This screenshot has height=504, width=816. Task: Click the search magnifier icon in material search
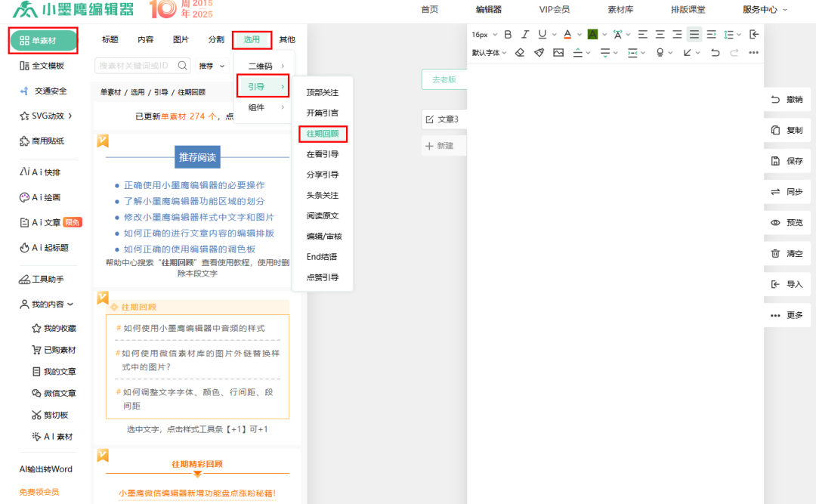(182, 66)
